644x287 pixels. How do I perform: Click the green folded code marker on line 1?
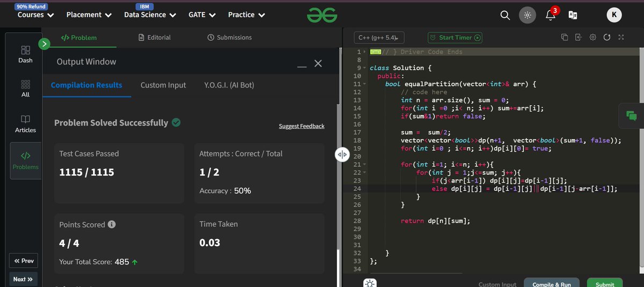375,51
